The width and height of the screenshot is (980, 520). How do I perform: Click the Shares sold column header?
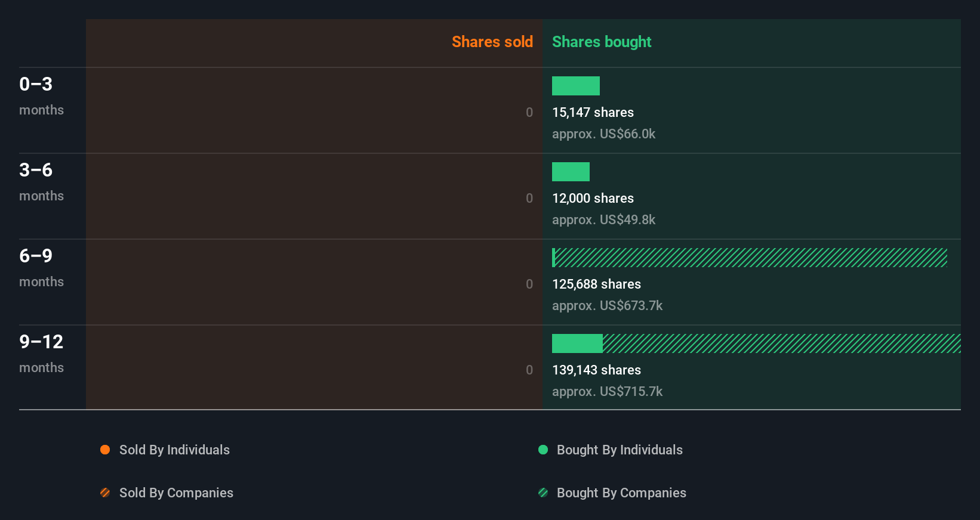coord(492,42)
